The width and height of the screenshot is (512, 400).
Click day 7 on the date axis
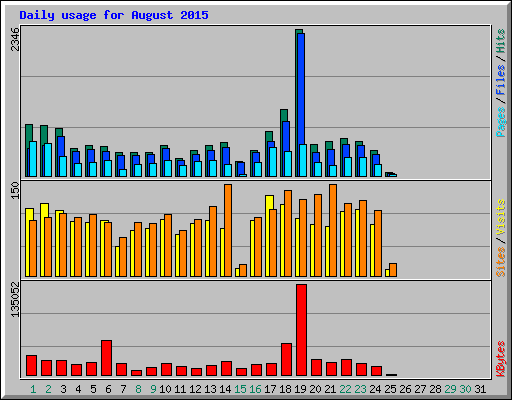click(123, 389)
